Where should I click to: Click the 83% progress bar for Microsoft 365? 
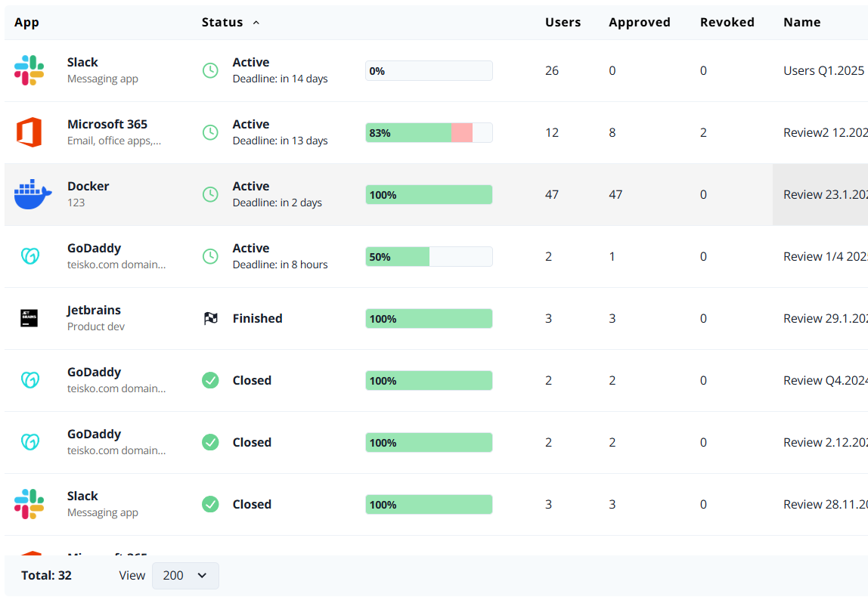pos(429,132)
